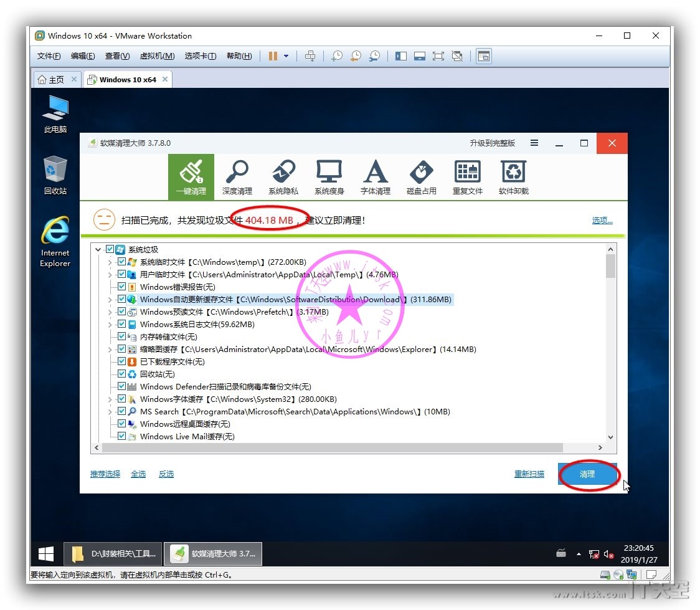This screenshot has width=700, height=610.
Task: Expand the Windows字体缓存 row
Action: [110, 399]
